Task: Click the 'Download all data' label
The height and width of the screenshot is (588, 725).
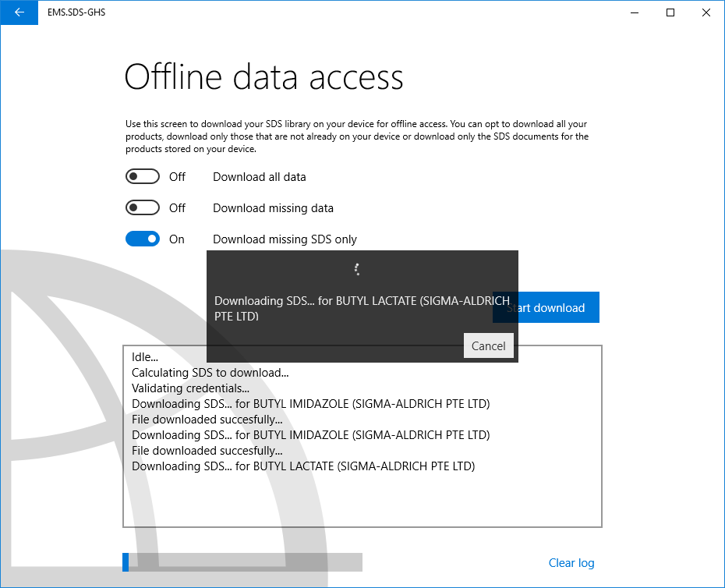Action: [260, 177]
